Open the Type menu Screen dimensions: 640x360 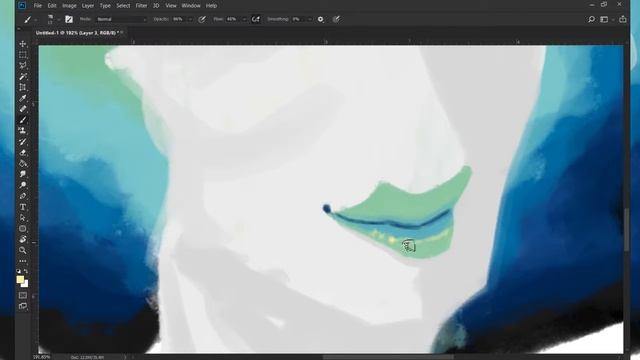tap(105, 6)
